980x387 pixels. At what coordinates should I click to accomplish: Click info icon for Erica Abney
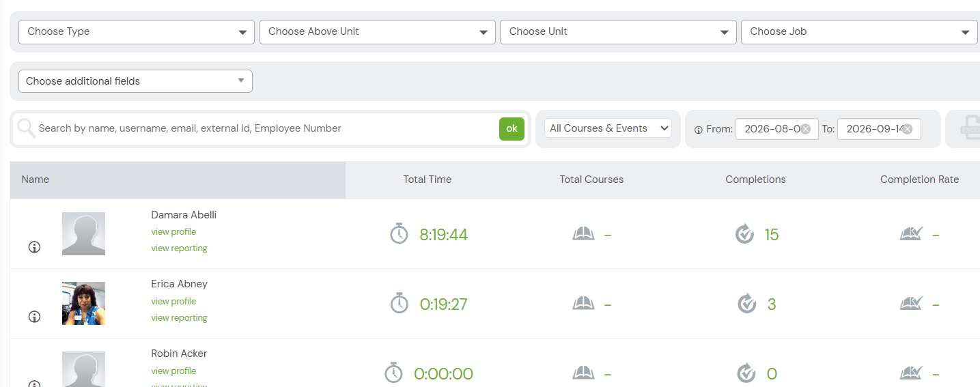pyautogui.click(x=34, y=317)
